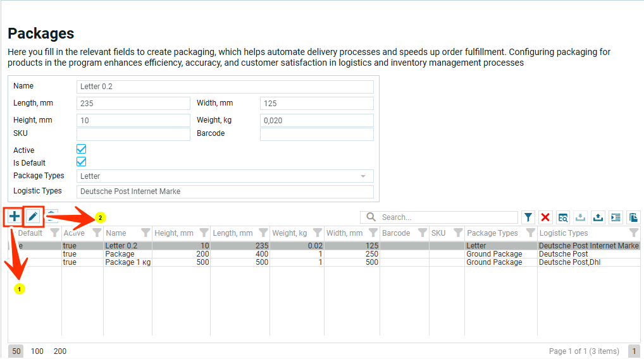This screenshot has width=644, height=359.
Task: Sort by the Package Types column header
Action: (x=492, y=233)
